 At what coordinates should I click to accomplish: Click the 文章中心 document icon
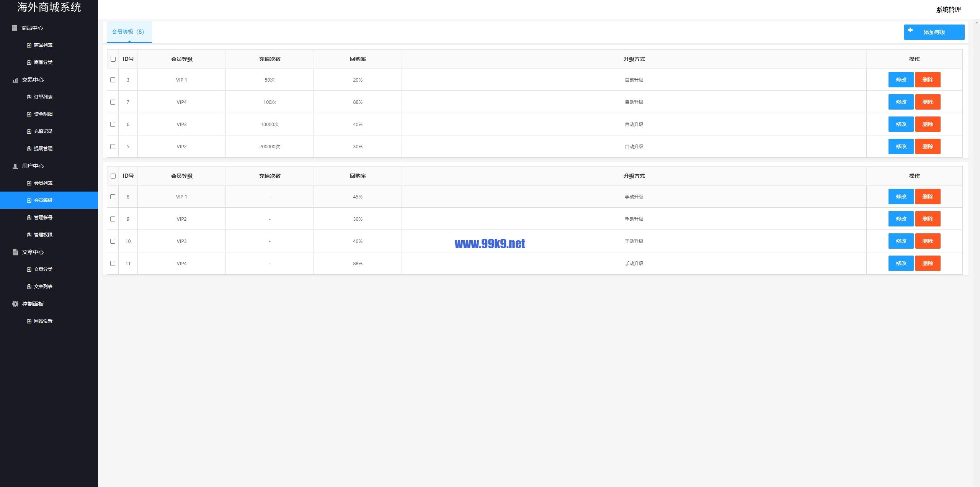point(15,252)
